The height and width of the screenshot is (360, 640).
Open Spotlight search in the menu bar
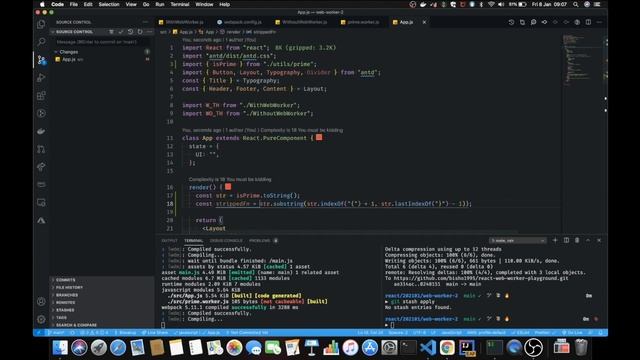[576, 4]
